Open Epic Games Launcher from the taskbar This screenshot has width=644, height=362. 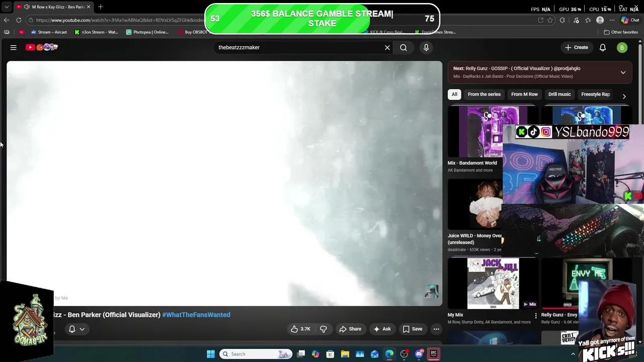pos(434,354)
